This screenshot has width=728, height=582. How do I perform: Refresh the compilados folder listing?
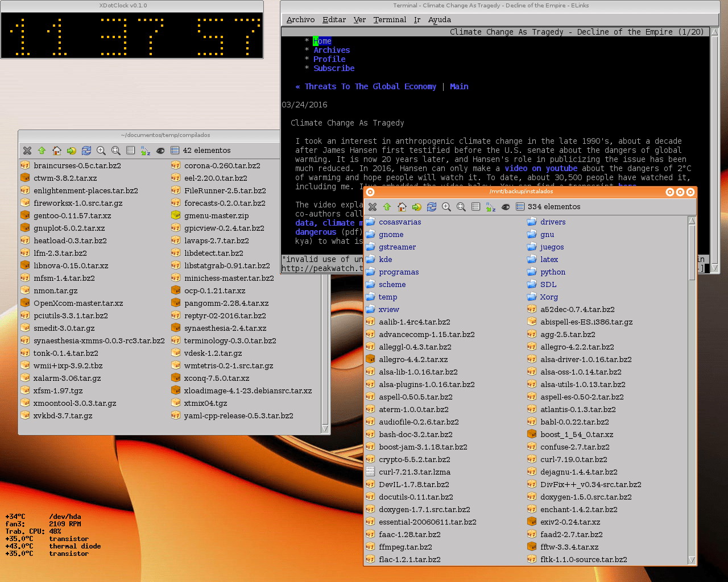(86, 151)
